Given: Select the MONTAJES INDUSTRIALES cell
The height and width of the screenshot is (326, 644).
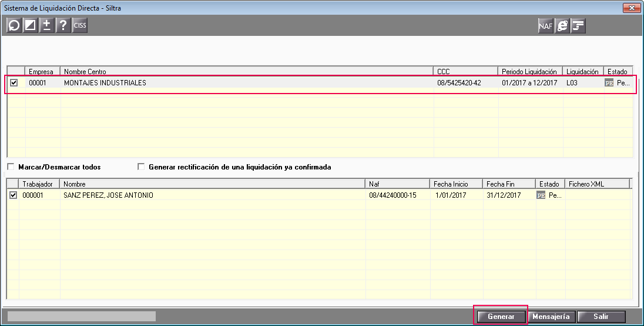Looking at the screenshot, I should (x=247, y=82).
